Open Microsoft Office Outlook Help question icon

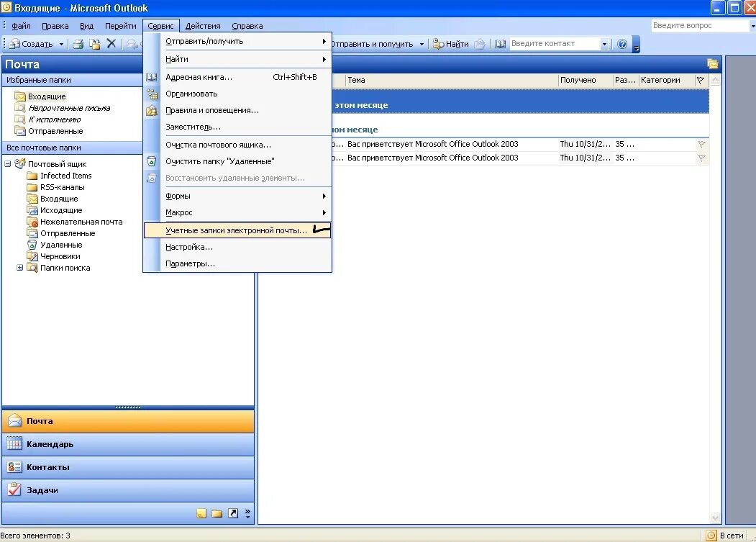click(x=622, y=44)
